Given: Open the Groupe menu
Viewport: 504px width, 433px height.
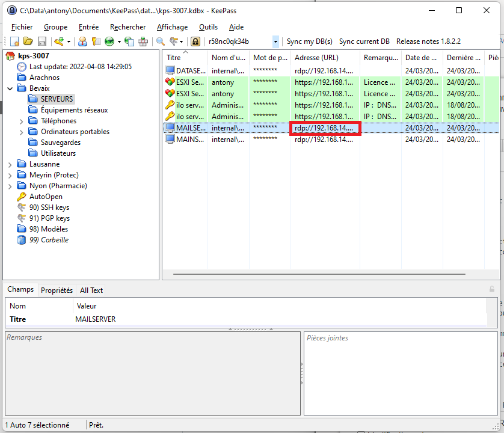Looking at the screenshot, I should click(55, 27).
